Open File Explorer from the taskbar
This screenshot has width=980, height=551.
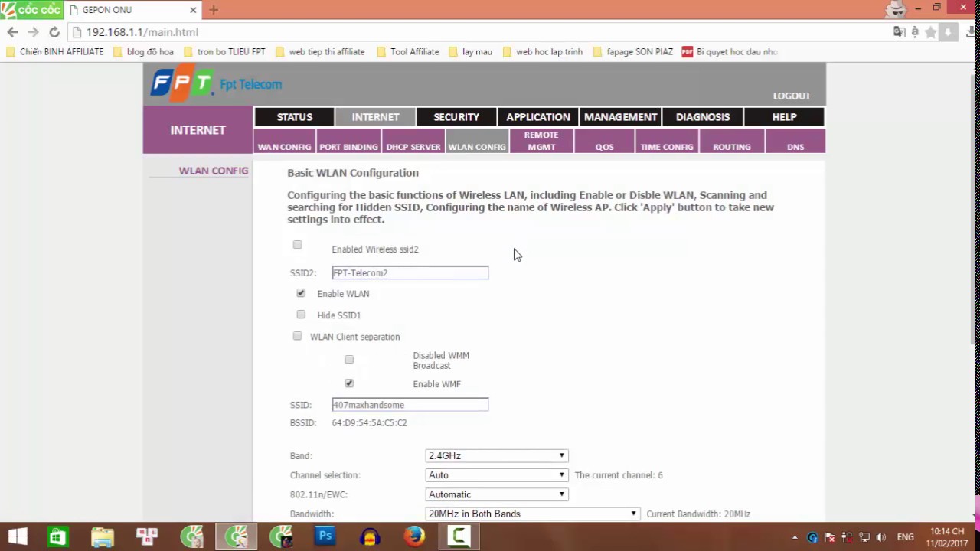tap(102, 536)
